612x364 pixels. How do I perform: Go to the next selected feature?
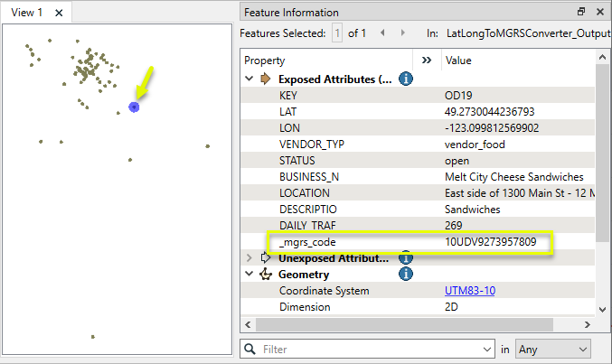(x=403, y=33)
